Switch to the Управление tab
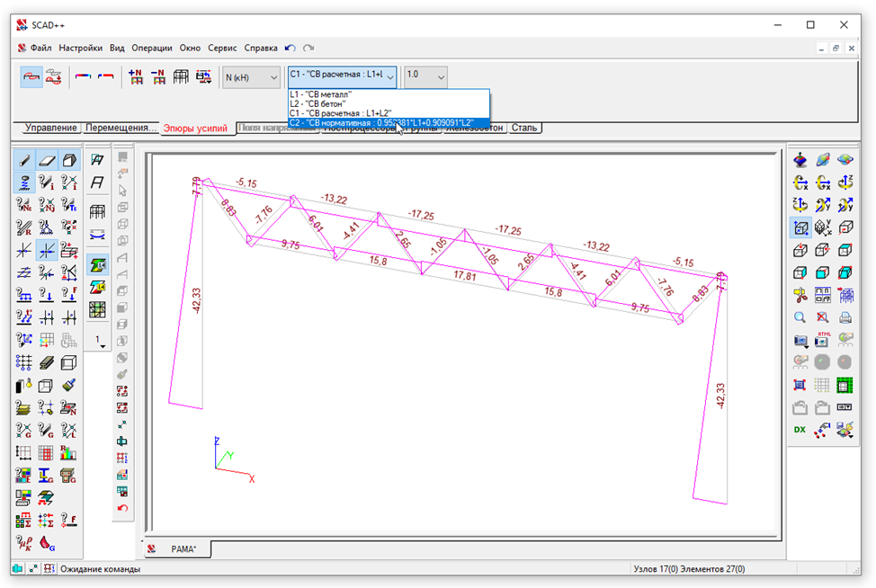 click(x=51, y=128)
